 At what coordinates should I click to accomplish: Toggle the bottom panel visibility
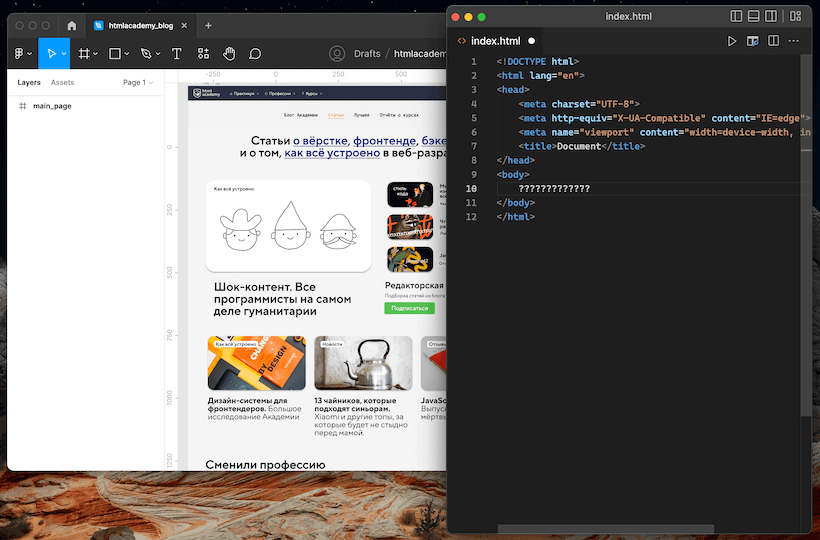755,16
